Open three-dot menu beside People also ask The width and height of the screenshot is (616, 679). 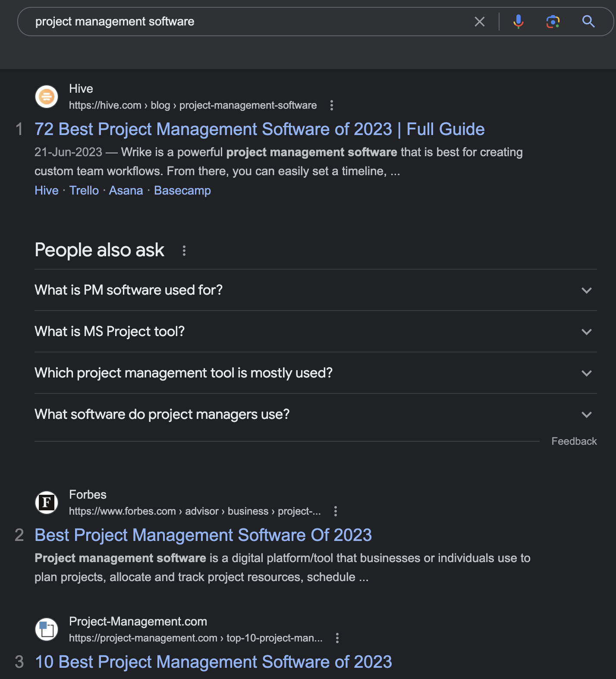pos(184,251)
